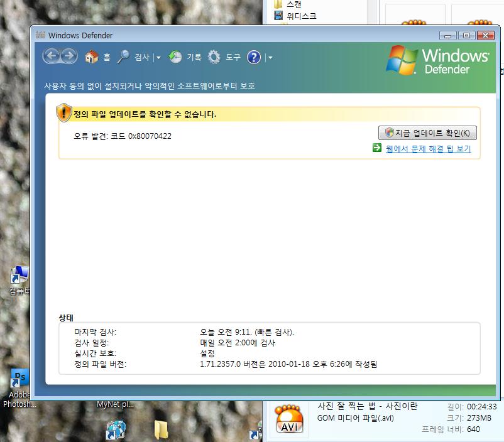Select error text 코드 0x80070422
This screenshot has height=442, width=504.
[x=141, y=136]
